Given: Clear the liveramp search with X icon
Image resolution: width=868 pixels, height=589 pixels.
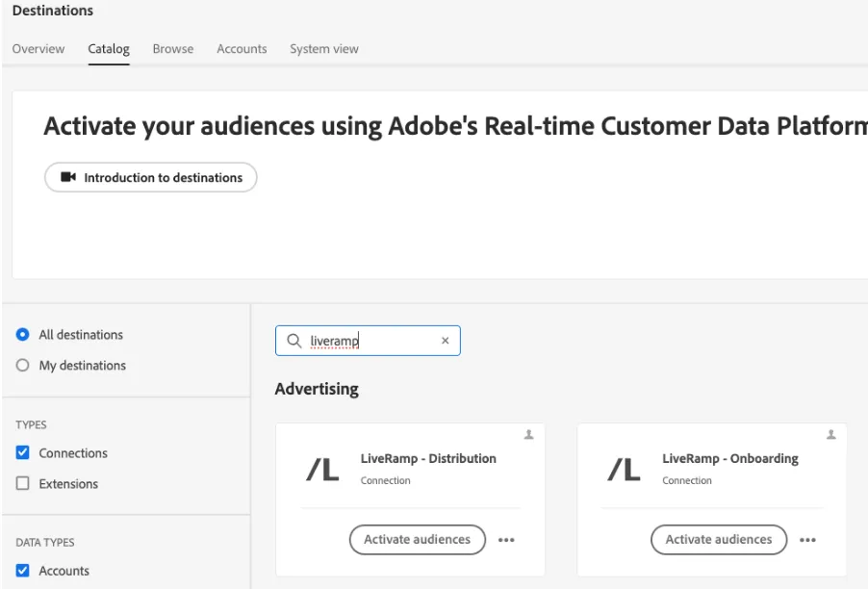Looking at the screenshot, I should (446, 341).
